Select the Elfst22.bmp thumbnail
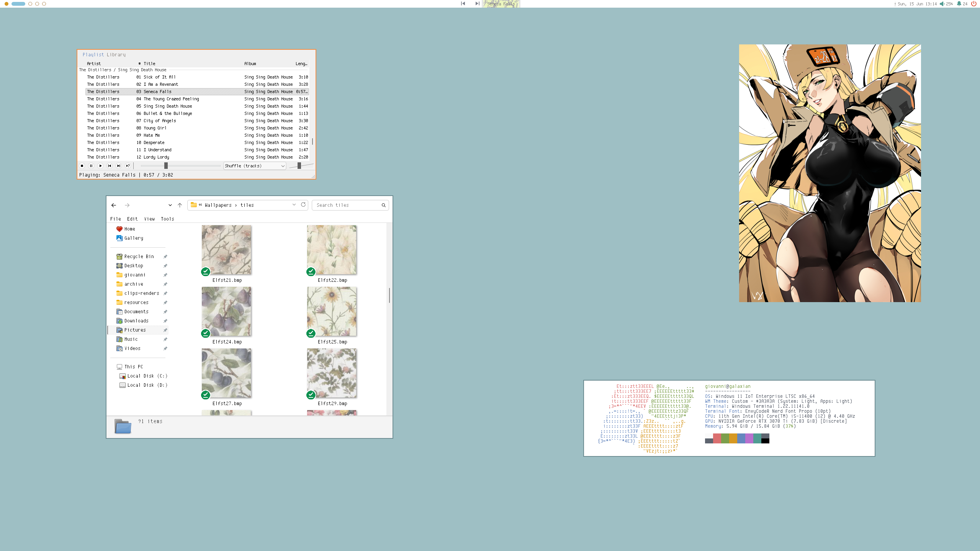 click(x=332, y=250)
